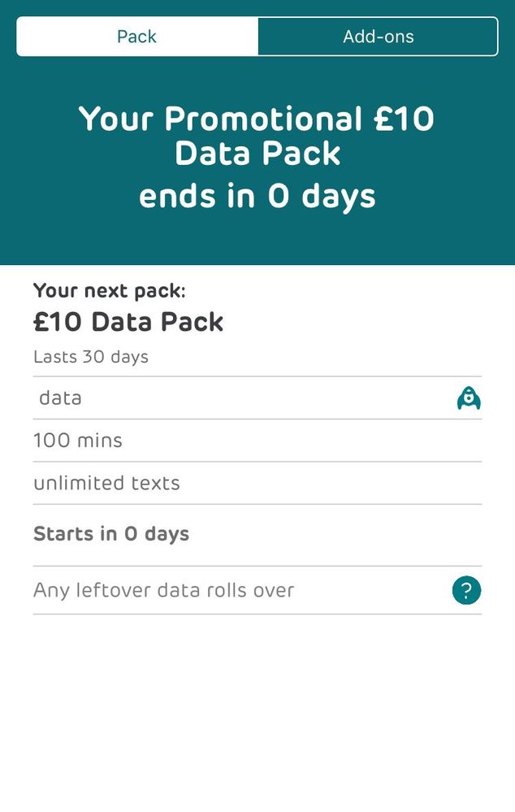
Task: Tap the 'data' row label
Action: pos(60,398)
